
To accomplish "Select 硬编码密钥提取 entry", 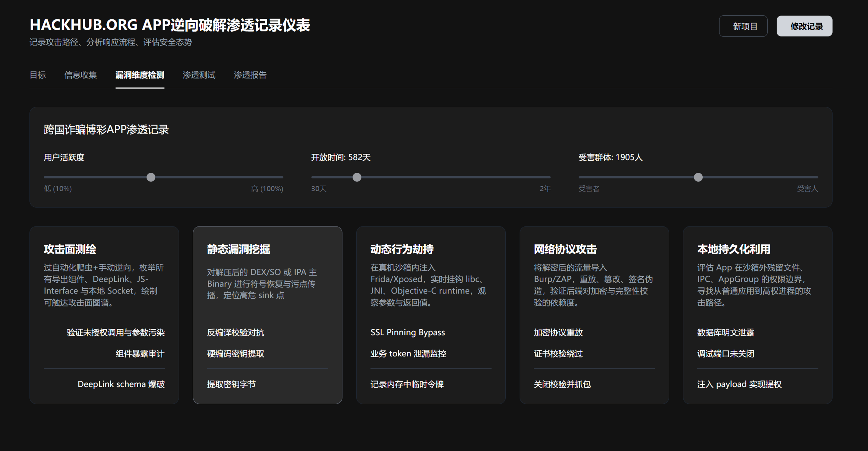I will 235,354.
